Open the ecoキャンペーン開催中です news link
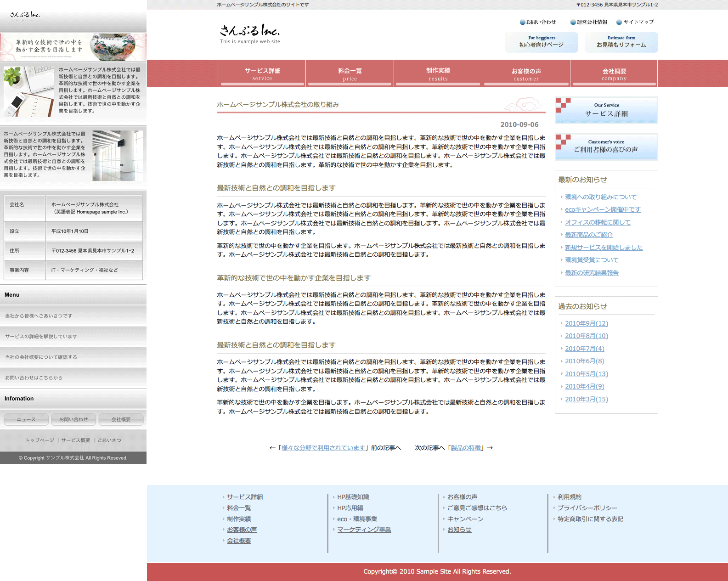This screenshot has width=728, height=581. (603, 209)
